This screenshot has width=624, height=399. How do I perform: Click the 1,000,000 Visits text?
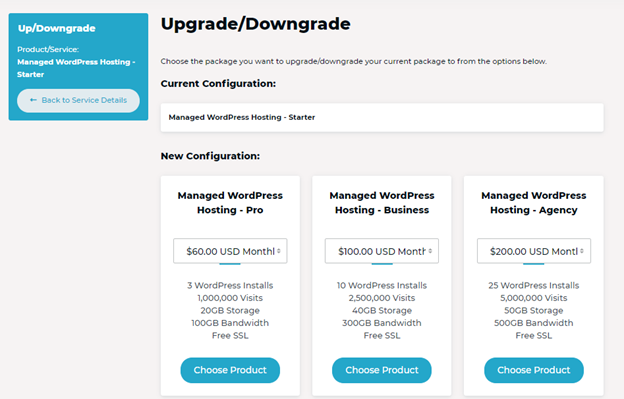[x=230, y=298]
